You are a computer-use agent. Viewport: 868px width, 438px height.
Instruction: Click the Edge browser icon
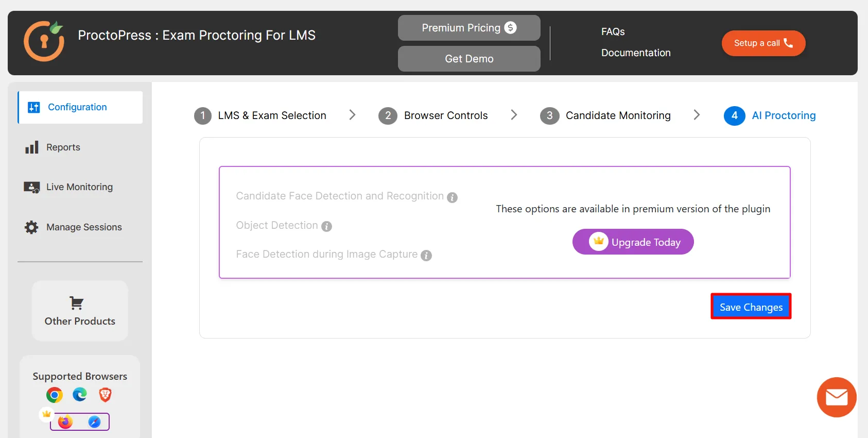coord(80,395)
